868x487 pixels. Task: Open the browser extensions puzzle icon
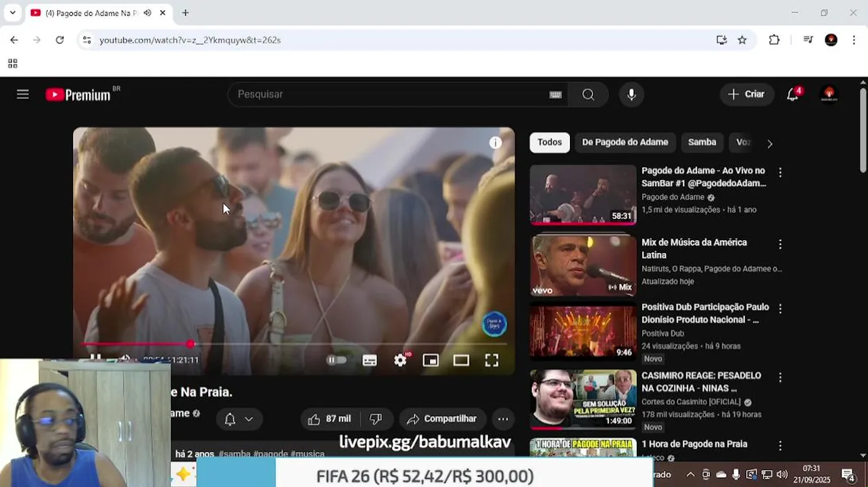click(x=774, y=40)
